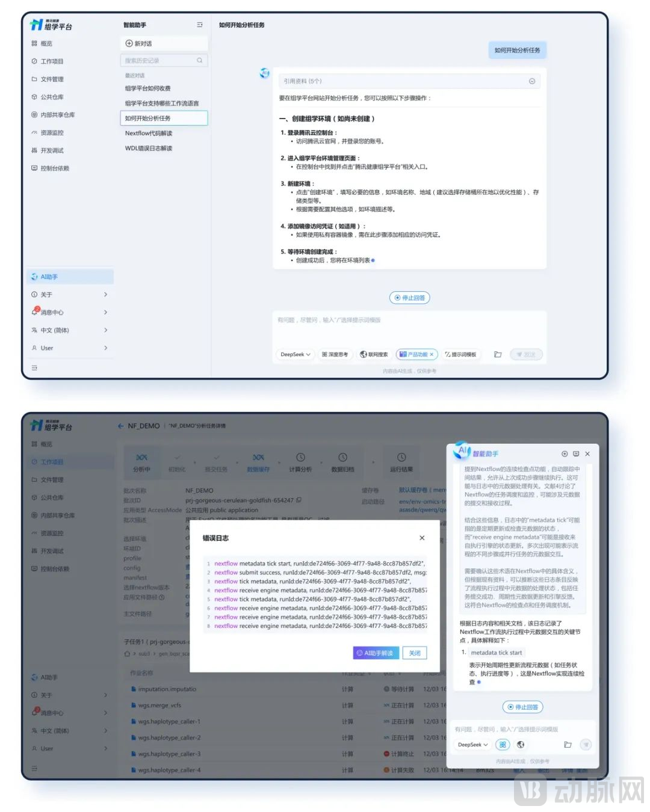Start new chat with plus icon in floating 智能助手 panel
Screen dimensions: 650x812
tap(565, 454)
